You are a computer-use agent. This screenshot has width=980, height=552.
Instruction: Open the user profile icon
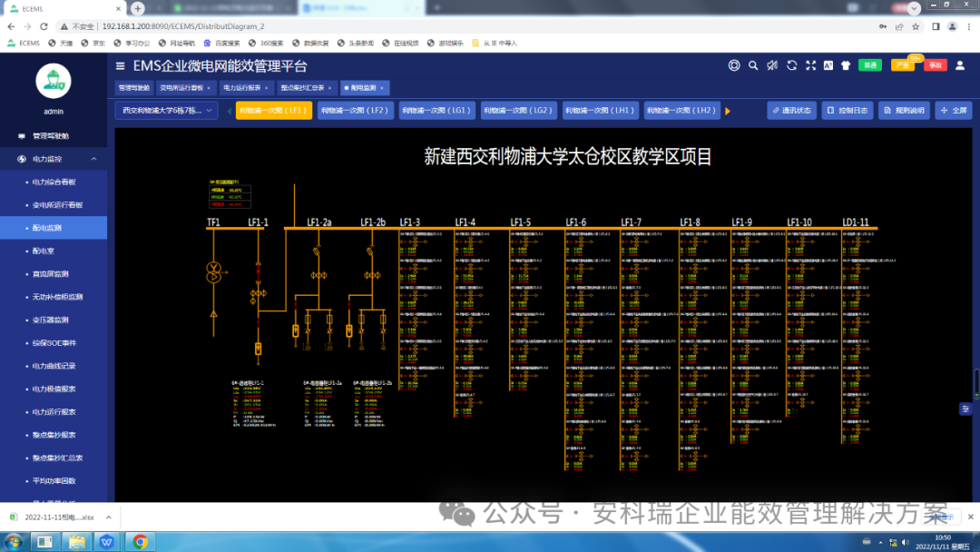coord(960,65)
